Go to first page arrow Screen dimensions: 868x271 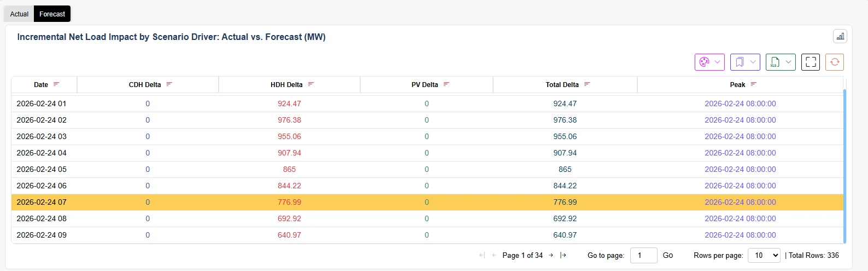point(482,255)
